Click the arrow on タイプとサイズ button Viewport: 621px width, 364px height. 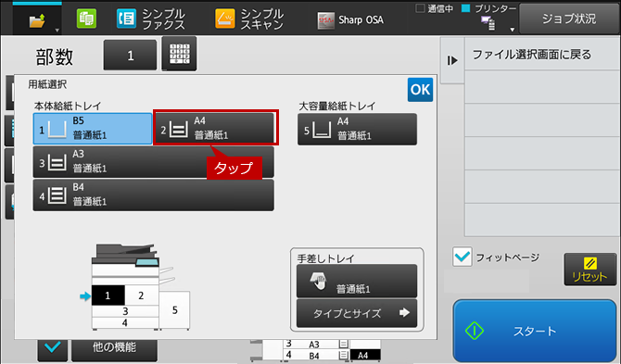pos(404,313)
